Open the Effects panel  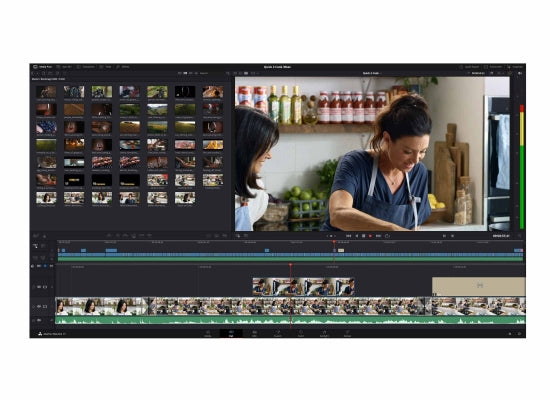[x=123, y=67]
